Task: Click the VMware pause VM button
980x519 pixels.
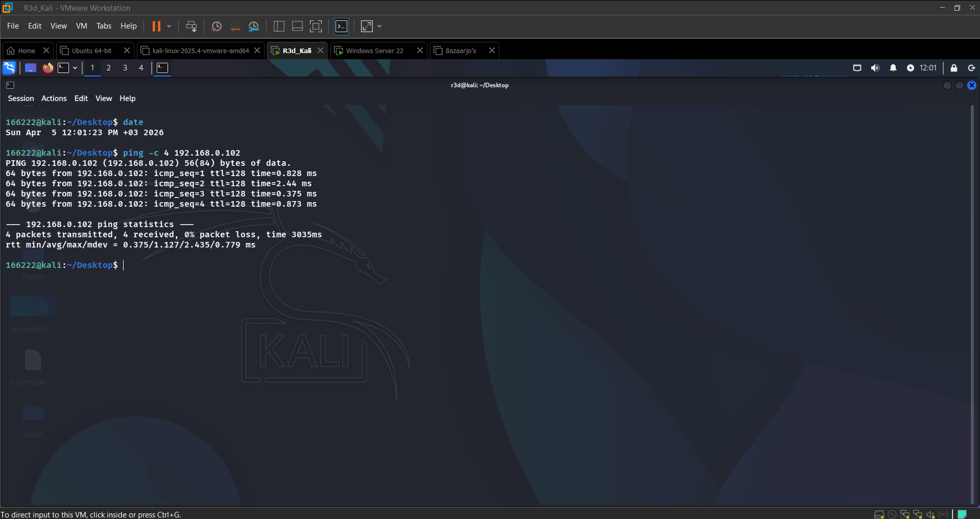Action: pyautogui.click(x=156, y=26)
